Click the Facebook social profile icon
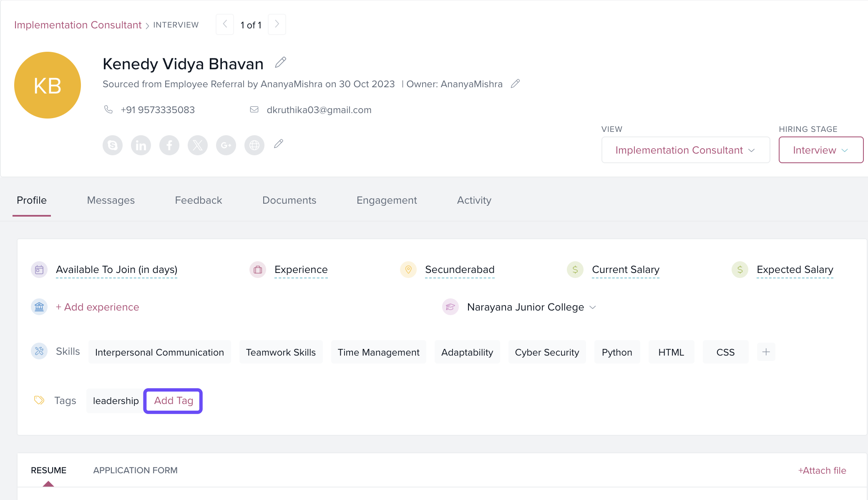Image resolution: width=868 pixels, height=500 pixels. (169, 145)
